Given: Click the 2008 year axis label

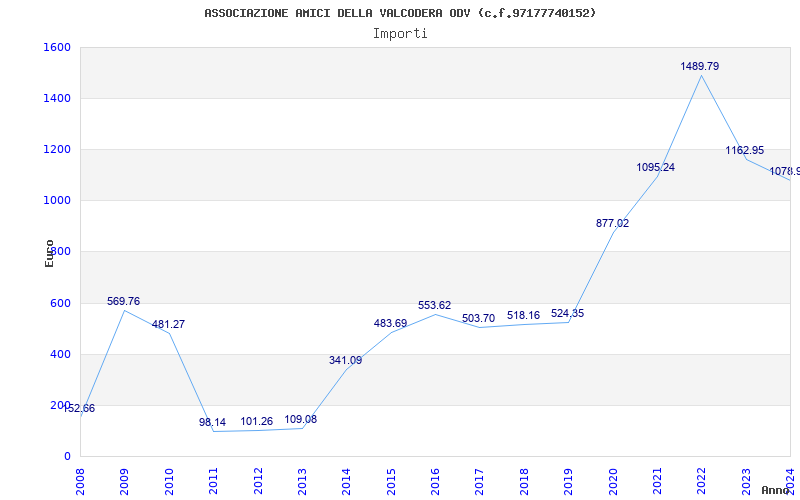Looking at the screenshot, I should [80, 482].
